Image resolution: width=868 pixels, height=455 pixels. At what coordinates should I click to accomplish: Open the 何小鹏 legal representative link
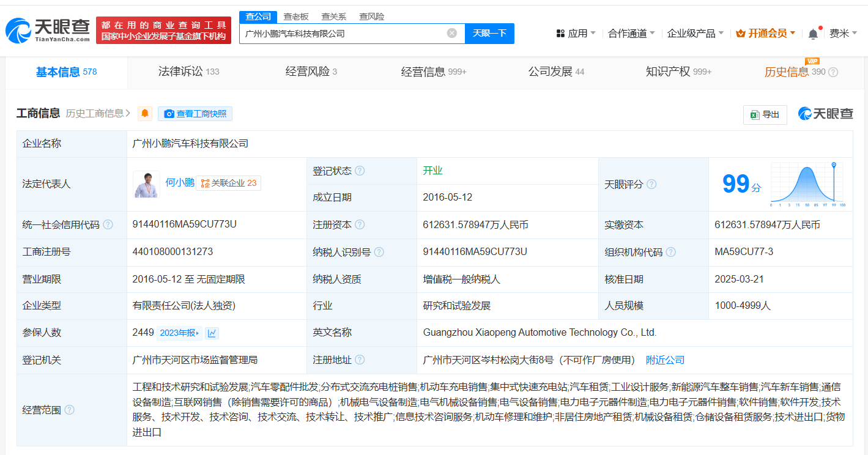180,182
